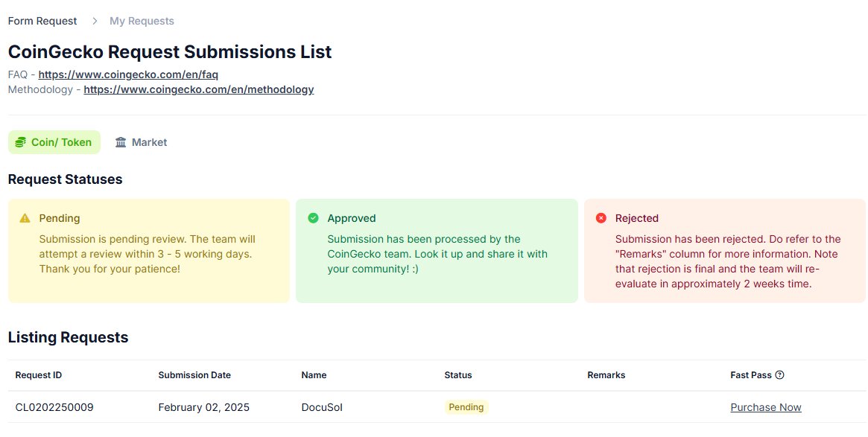
Task: Click the Status column header
Action: click(458, 375)
